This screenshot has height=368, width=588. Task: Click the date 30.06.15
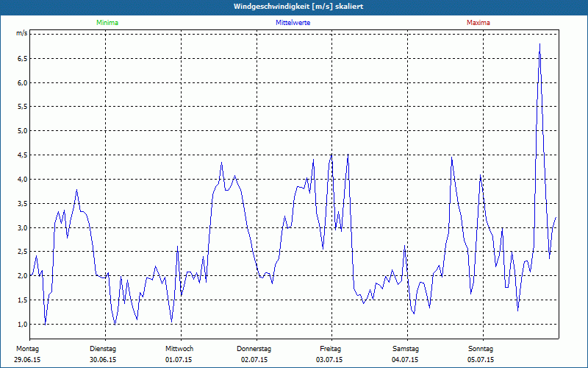click(103, 360)
